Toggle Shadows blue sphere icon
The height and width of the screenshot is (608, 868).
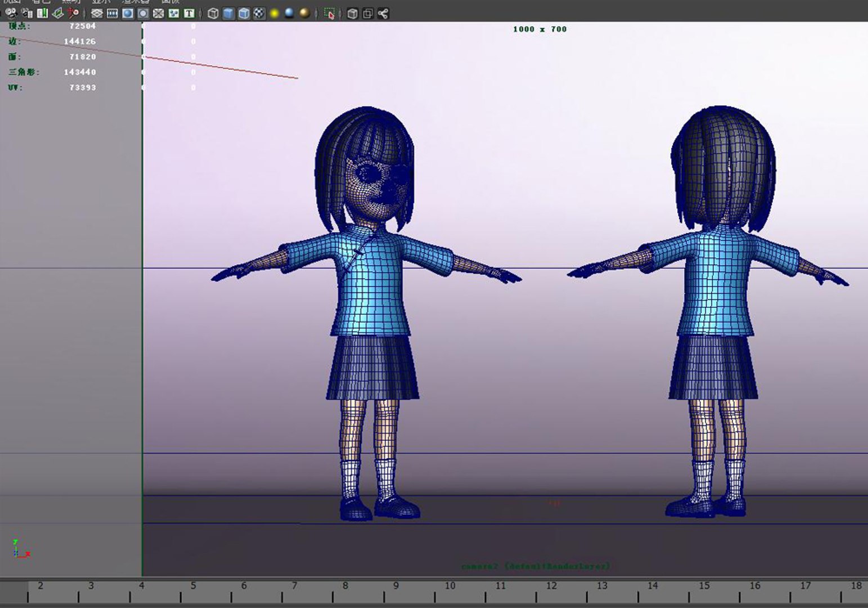pos(290,13)
